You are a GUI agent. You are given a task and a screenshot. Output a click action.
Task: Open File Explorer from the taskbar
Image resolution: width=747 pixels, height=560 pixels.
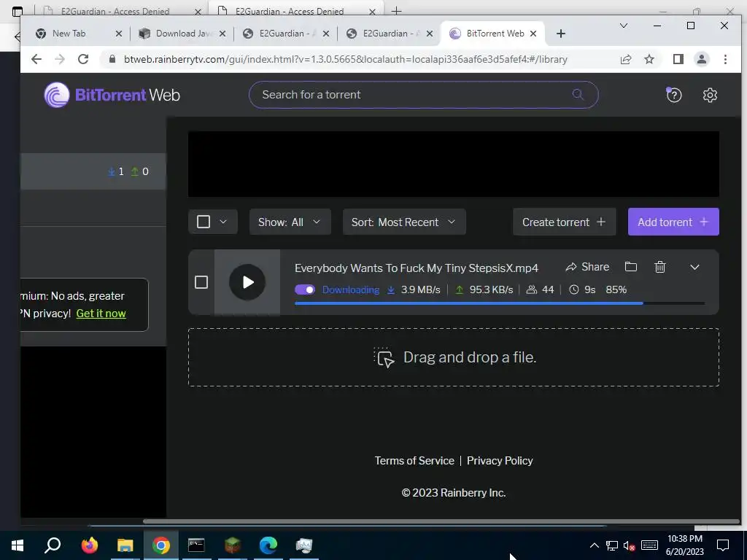125,545
